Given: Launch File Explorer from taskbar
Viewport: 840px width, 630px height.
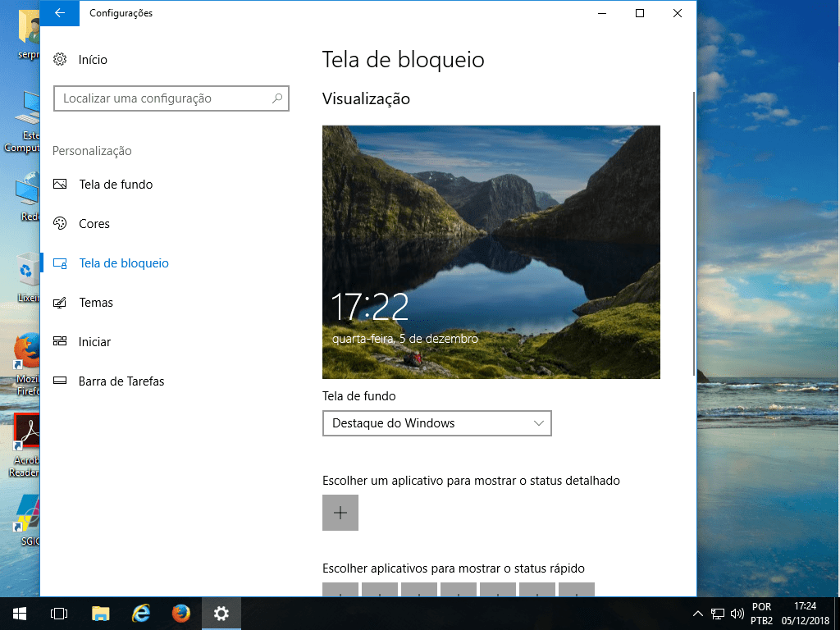Looking at the screenshot, I should click(x=100, y=613).
